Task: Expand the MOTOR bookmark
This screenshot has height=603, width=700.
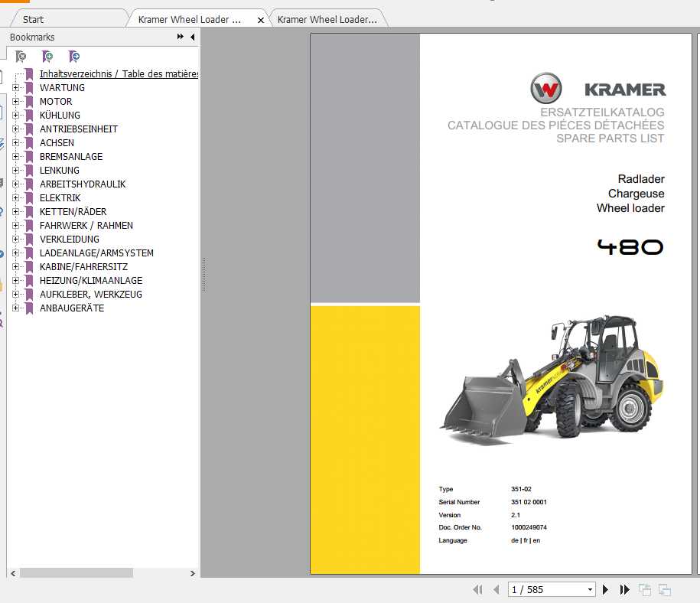Action: click(15, 102)
